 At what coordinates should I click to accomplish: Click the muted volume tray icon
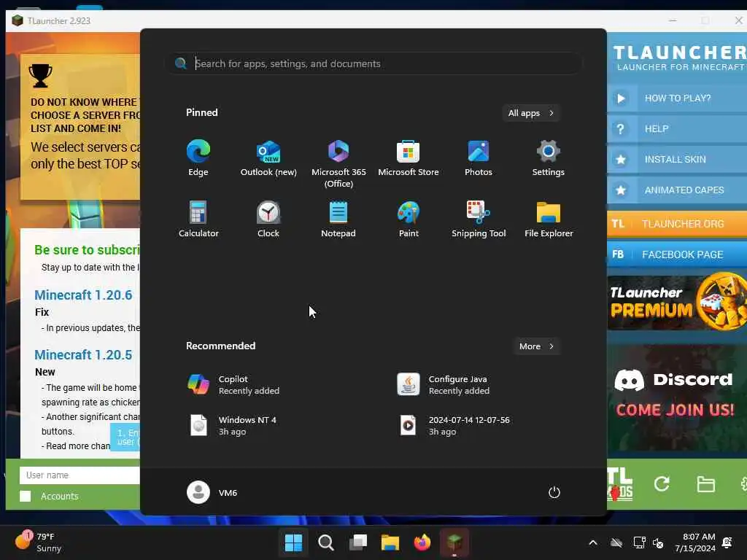point(659,542)
